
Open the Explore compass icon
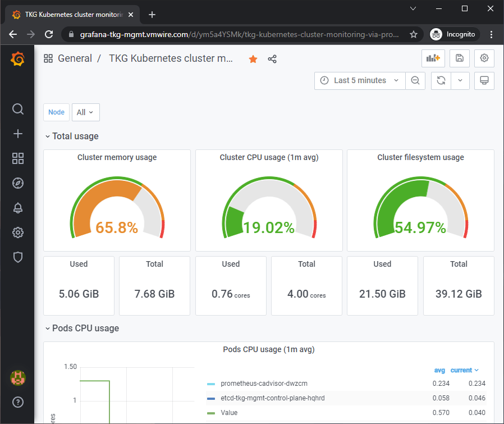click(17, 183)
